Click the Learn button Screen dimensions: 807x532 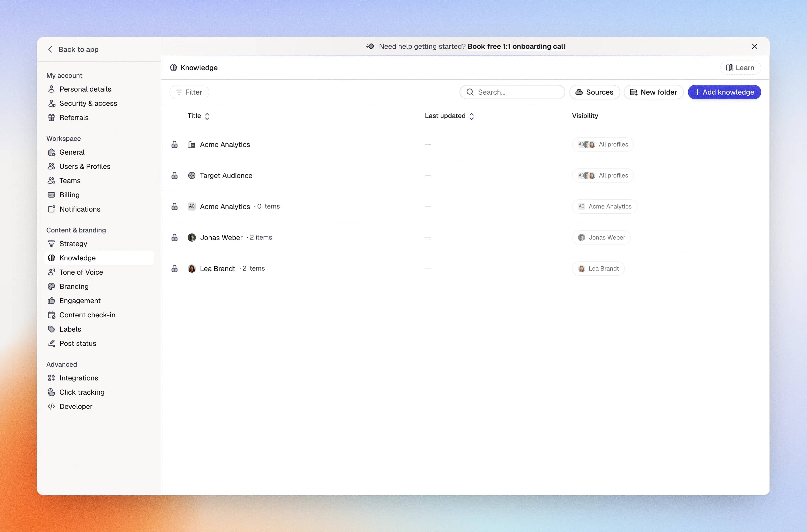tap(740, 68)
